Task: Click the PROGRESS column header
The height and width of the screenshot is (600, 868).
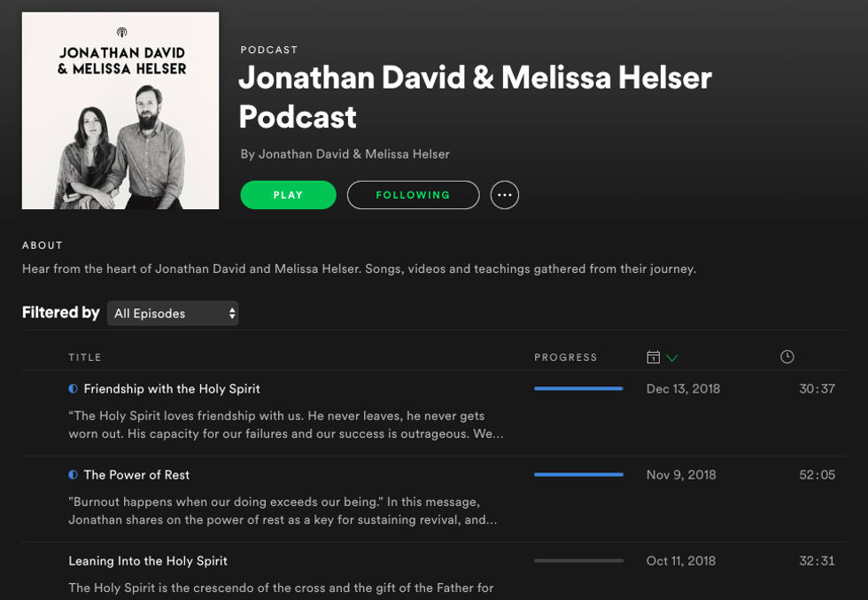Action: tap(566, 357)
